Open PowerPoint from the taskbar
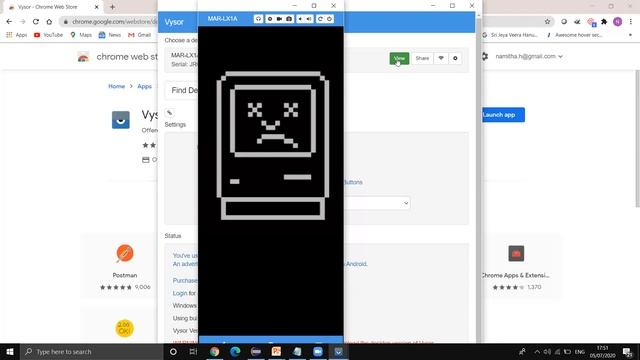Image resolution: width=640 pixels, height=360 pixels. [x=276, y=351]
